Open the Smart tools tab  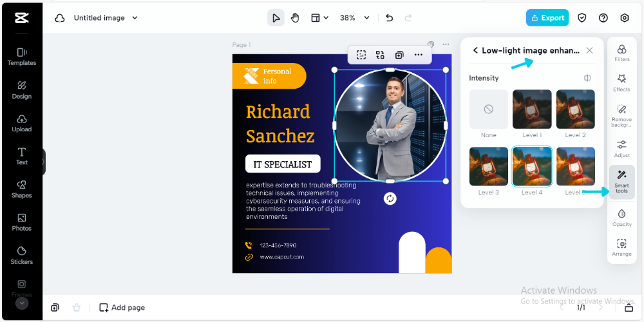tap(622, 182)
